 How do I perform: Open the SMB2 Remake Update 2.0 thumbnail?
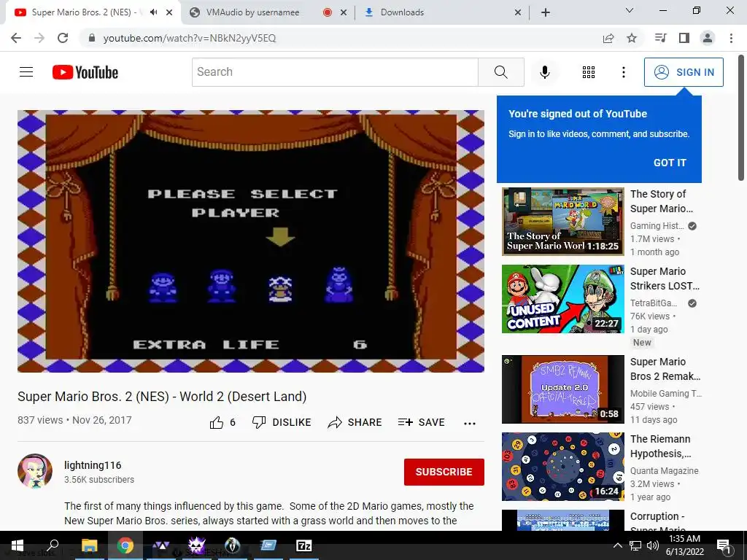(563, 389)
